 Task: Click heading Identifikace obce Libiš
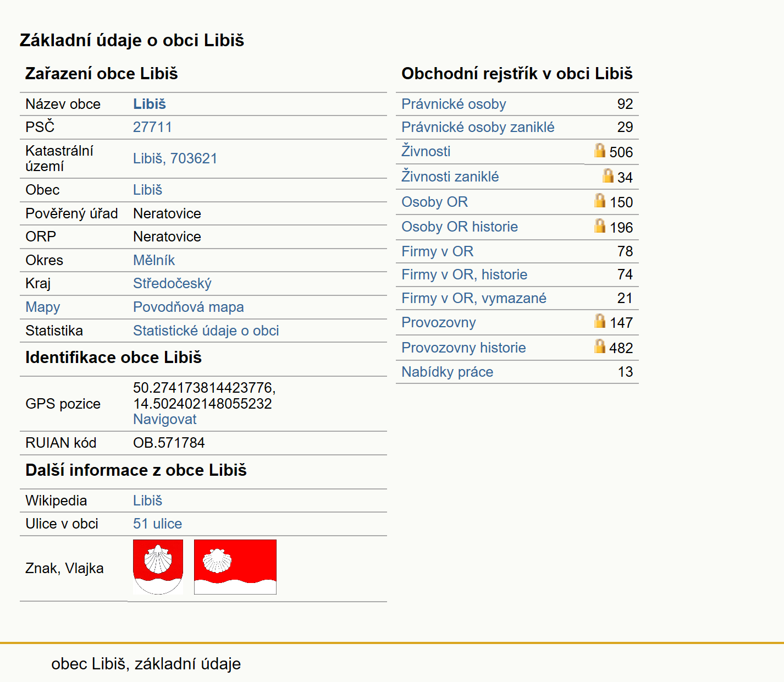114,358
